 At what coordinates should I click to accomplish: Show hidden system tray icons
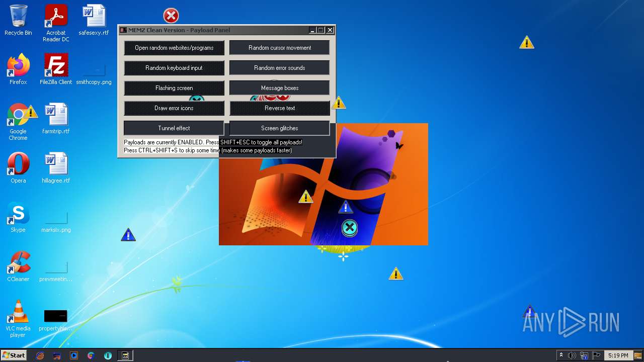(561, 355)
